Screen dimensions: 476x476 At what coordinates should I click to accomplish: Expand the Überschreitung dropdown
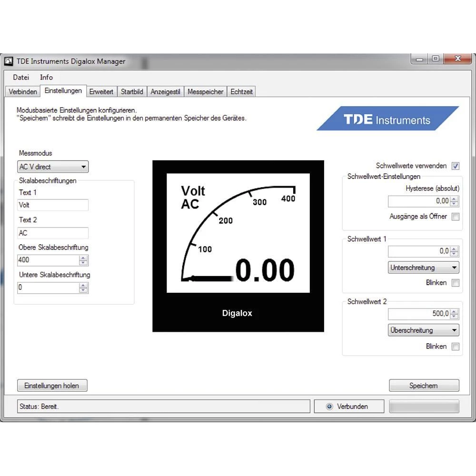point(423,330)
